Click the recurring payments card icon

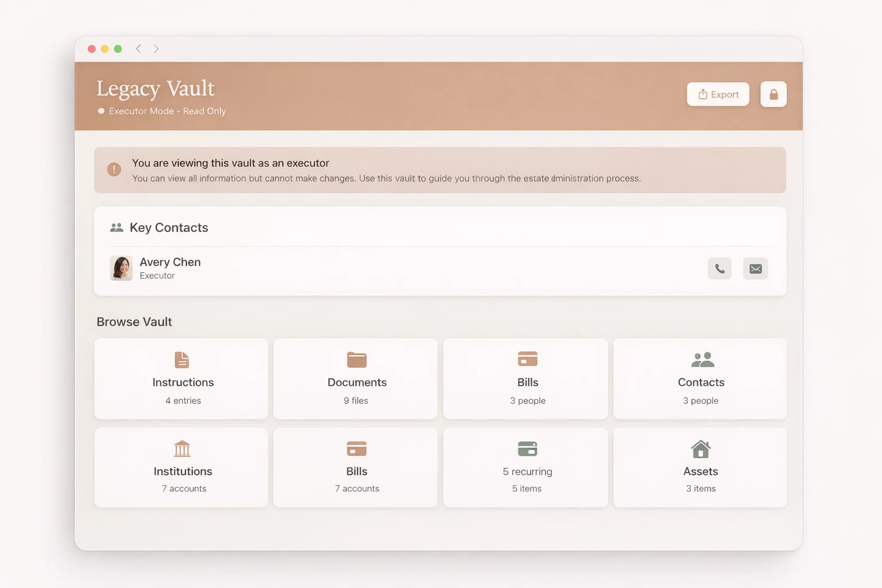pyautogui.click(x=527, y=448)
